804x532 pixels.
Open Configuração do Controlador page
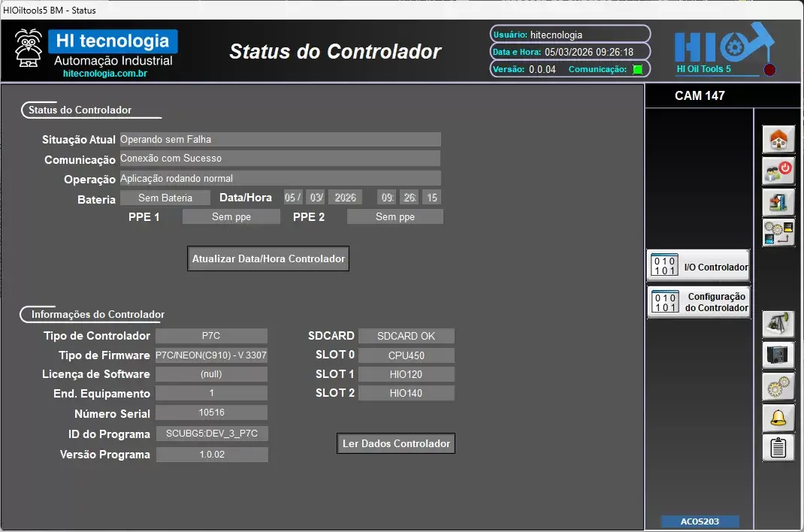699,302
